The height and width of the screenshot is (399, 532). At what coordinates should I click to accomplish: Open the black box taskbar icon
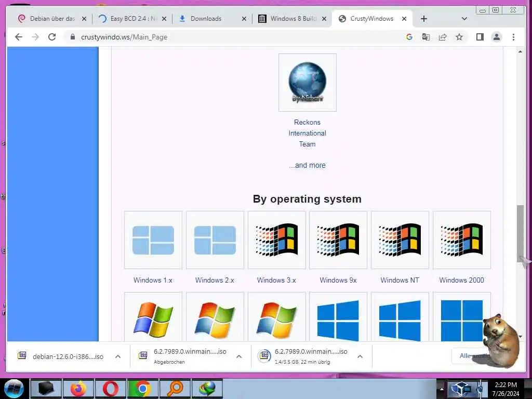[46, 389]
